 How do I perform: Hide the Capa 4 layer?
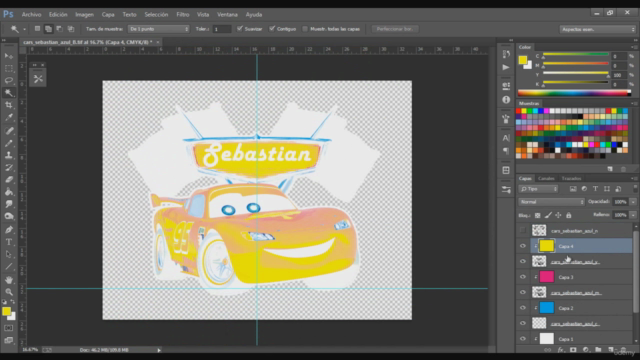coord(523,246)
